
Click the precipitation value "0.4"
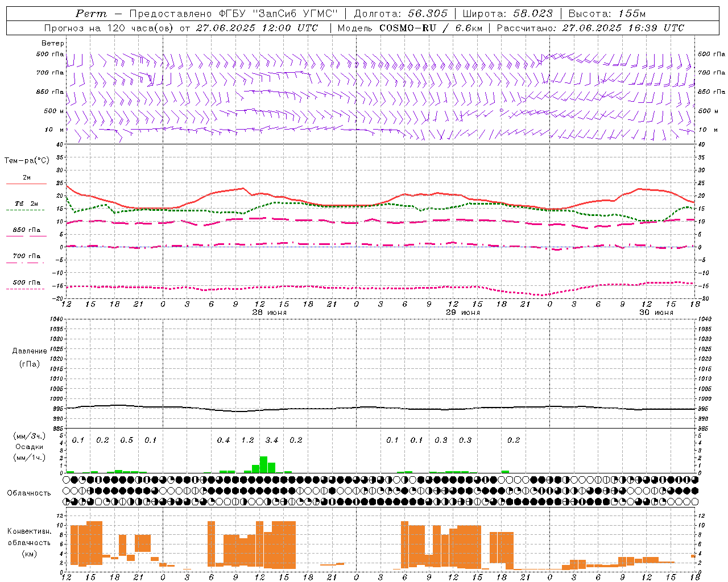(x=224, y=440)
